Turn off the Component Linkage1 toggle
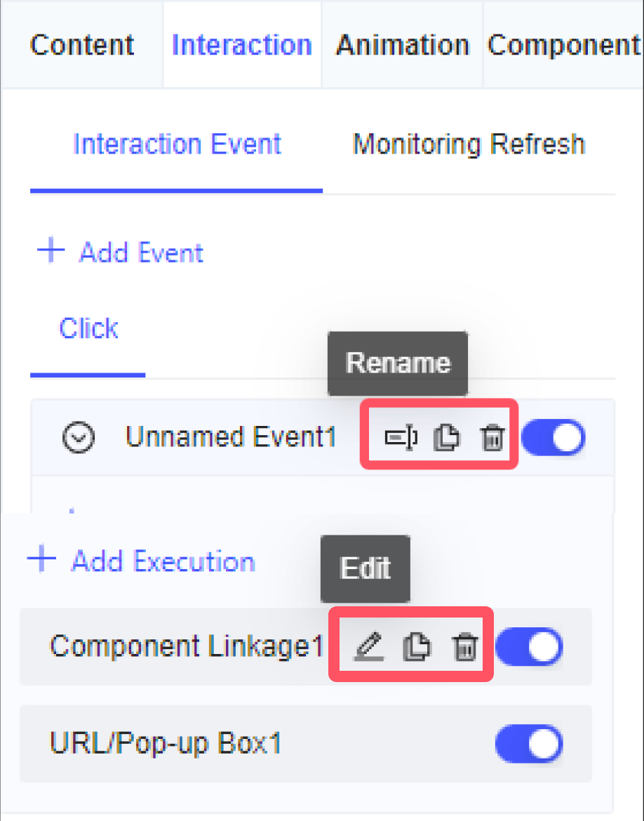 pos(529,646)
